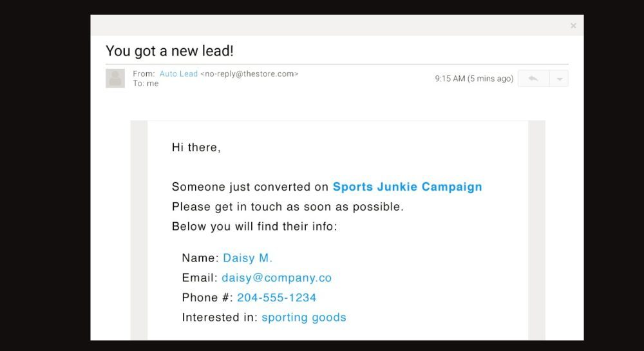
Task: Click the "You got a new lead!" subject
Action: click(169, 51)
